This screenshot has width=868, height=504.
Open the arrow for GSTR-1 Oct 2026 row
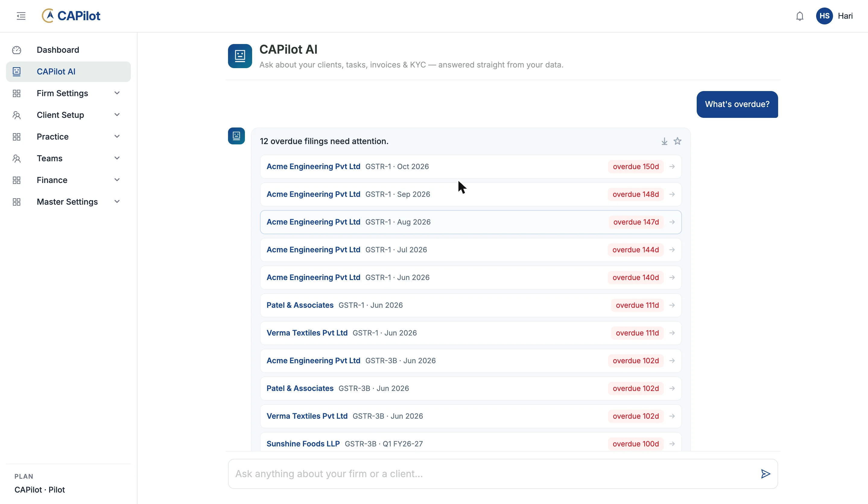672,167
